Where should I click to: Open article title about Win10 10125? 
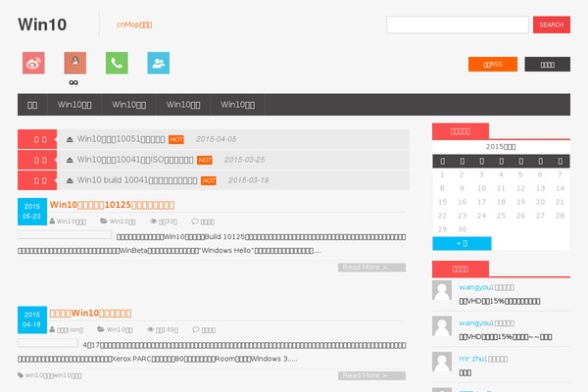pos(112,205)
